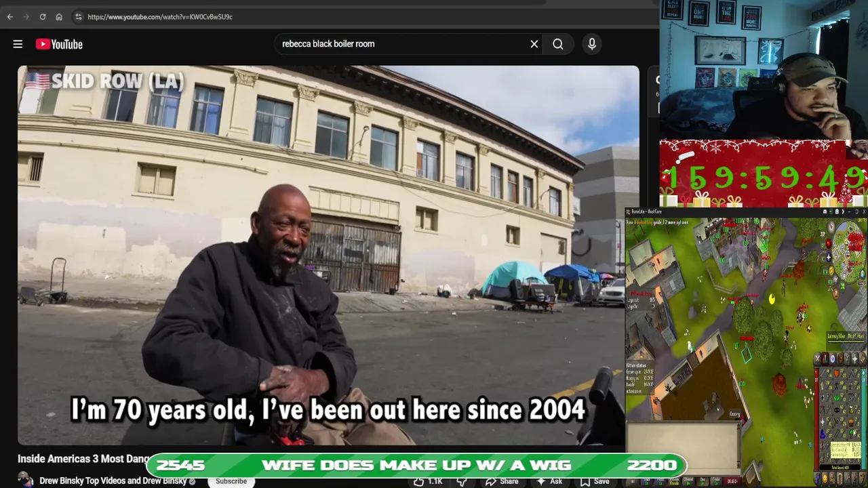Like the video showing 1.1K
The height and width of the screenshot is (488, 868).
click(x=427, y=481)
